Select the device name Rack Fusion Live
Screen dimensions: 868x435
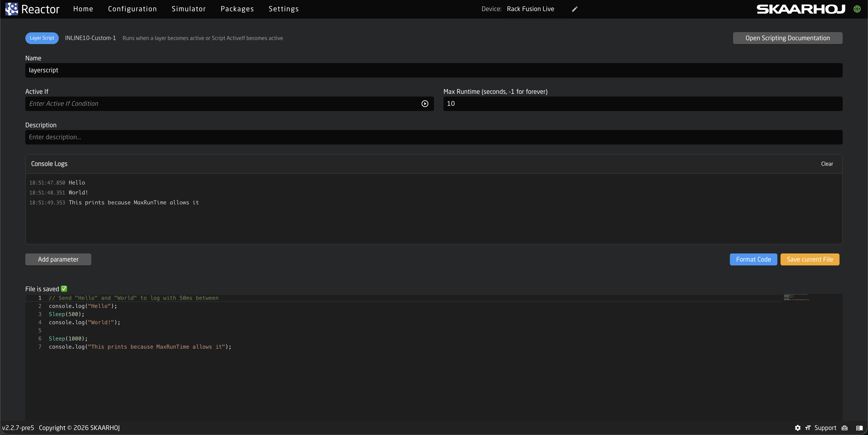point(530,9)
